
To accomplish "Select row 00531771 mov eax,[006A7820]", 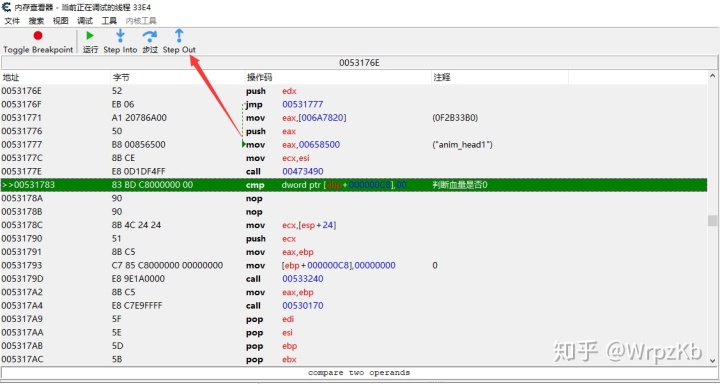I will coord(354,118).
